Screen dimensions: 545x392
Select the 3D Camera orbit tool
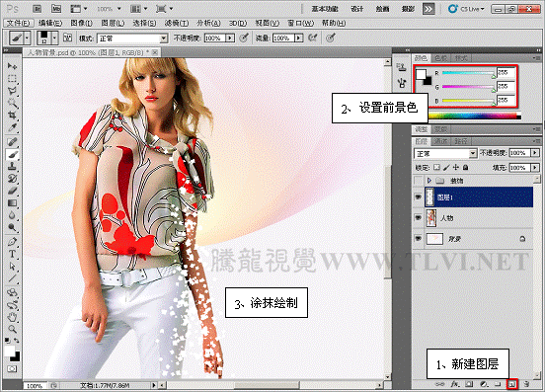click(12, 305)
